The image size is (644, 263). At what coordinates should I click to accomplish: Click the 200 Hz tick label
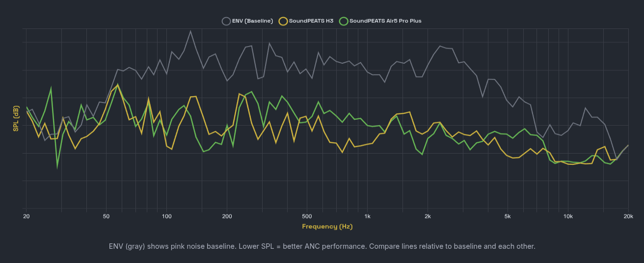[x=227, y=216]
